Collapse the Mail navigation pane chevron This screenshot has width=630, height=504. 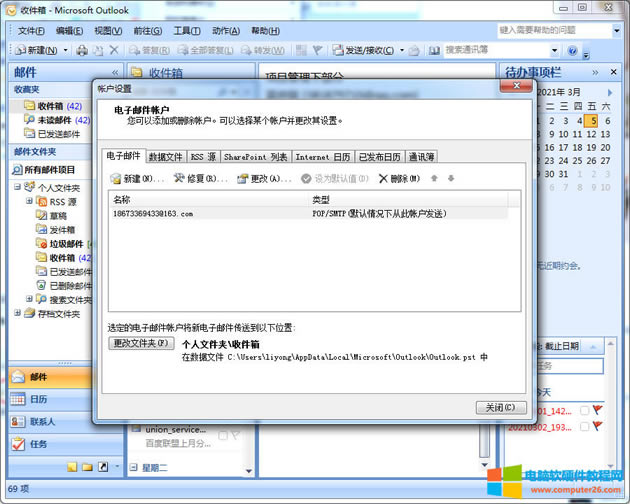[x=115, y=72]
